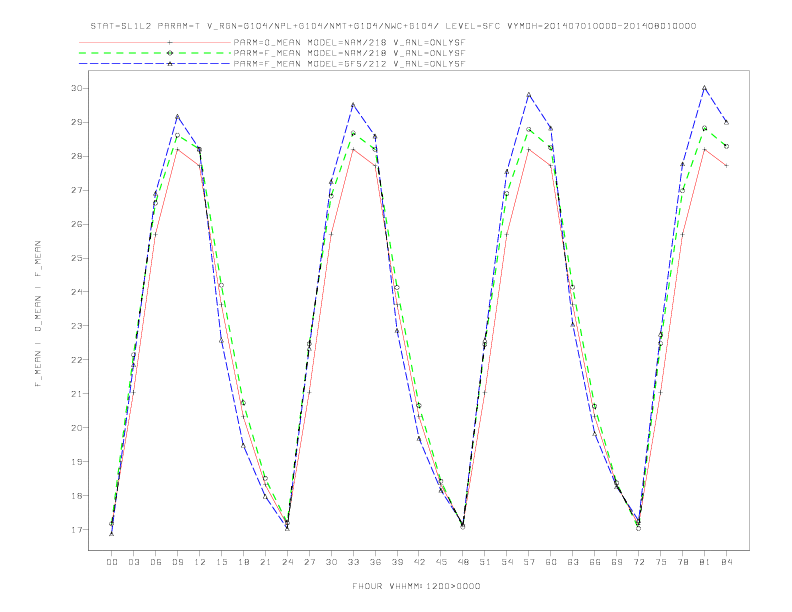Click x-axis forecast hour label 45
Image resolution: width=792 pixels, height=612 pixels.
tap(441, 562)
